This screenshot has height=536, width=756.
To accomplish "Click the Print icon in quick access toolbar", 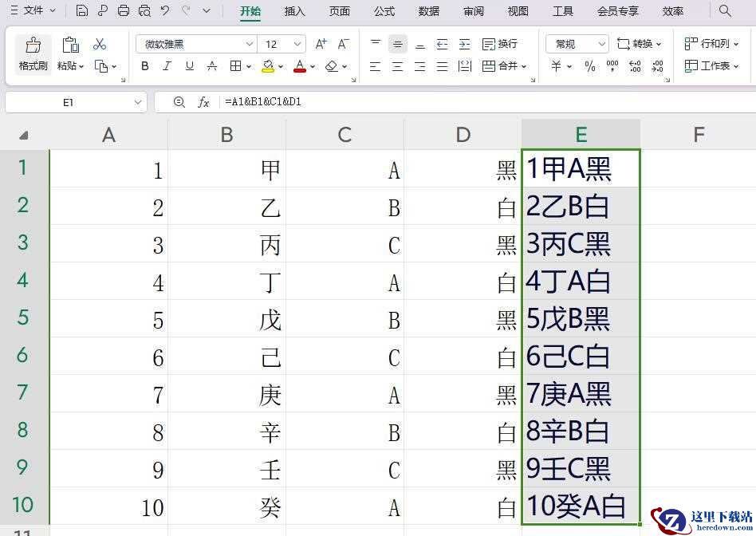I will pos(123,10).
